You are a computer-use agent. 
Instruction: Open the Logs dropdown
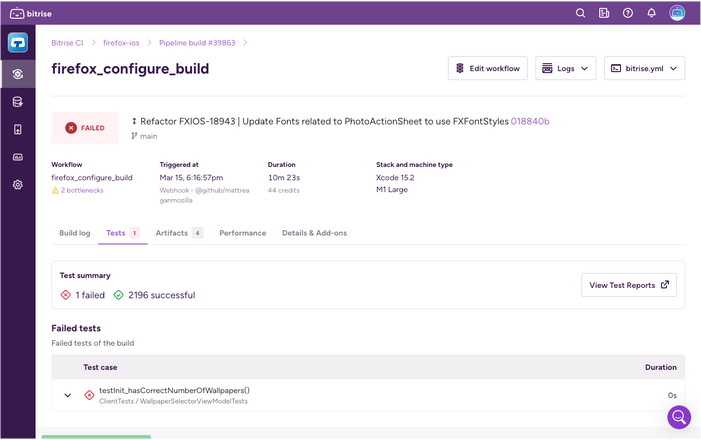[566, 68]
